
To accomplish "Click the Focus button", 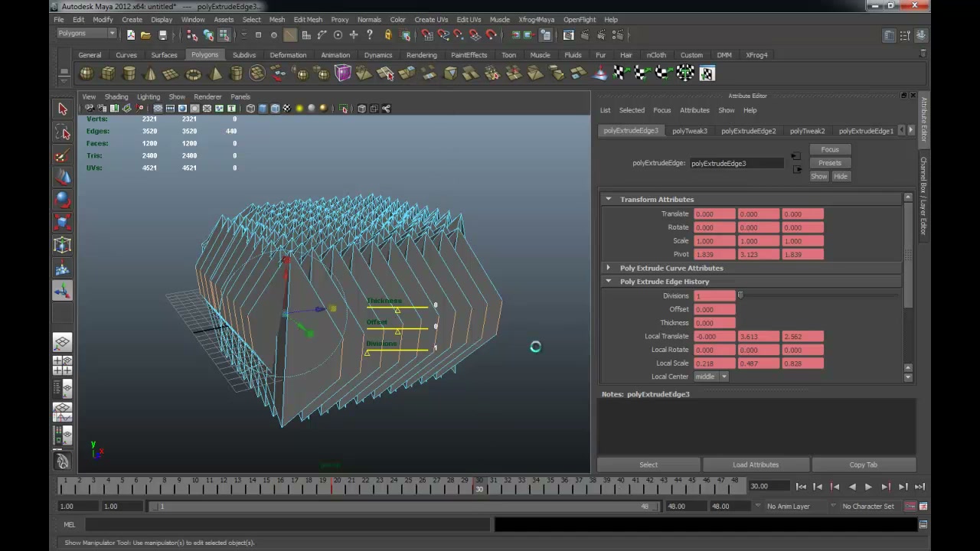I will pyautogui.click(x=830, y=150).
